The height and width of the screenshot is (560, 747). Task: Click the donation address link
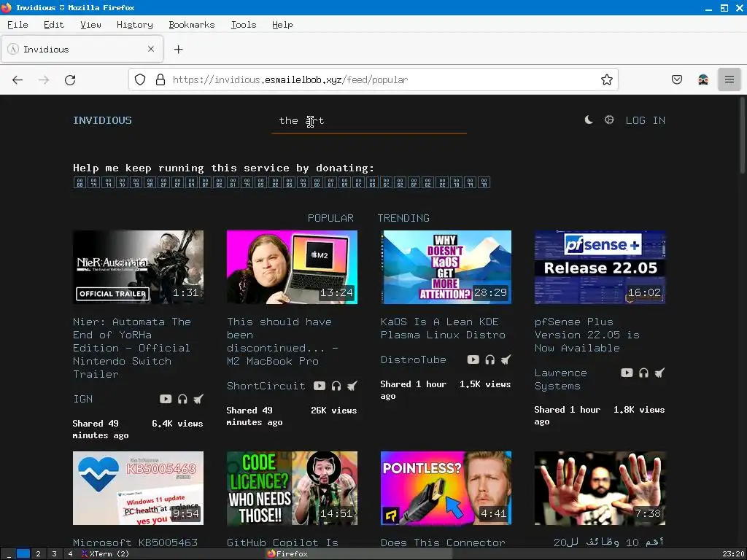[282, 182]
